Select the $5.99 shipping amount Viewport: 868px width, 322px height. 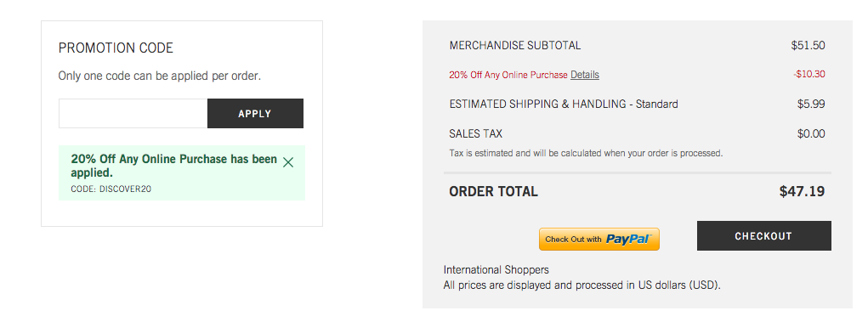click(811, 104)
